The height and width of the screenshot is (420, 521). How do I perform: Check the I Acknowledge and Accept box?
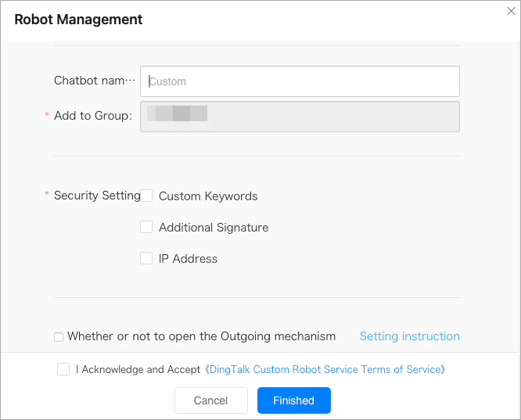63,369
